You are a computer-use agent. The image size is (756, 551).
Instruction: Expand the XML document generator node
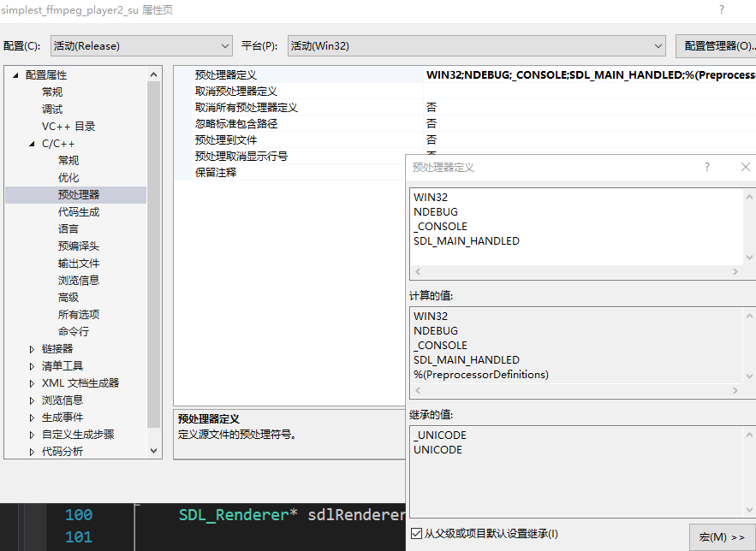(33, 383)
